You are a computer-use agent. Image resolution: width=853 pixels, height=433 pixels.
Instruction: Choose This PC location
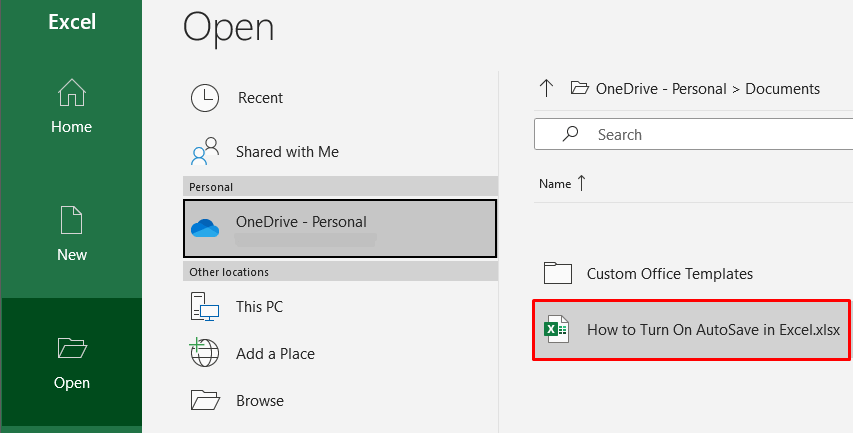pyautogui.click(x=341, y=306)
